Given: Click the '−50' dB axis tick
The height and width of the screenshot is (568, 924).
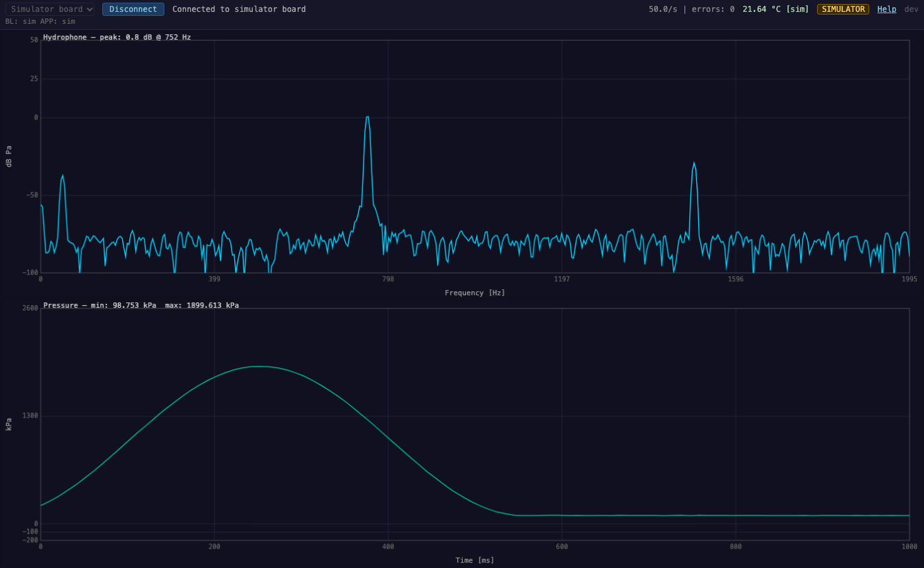Looking at the screenshot, I should click(32, 195).
